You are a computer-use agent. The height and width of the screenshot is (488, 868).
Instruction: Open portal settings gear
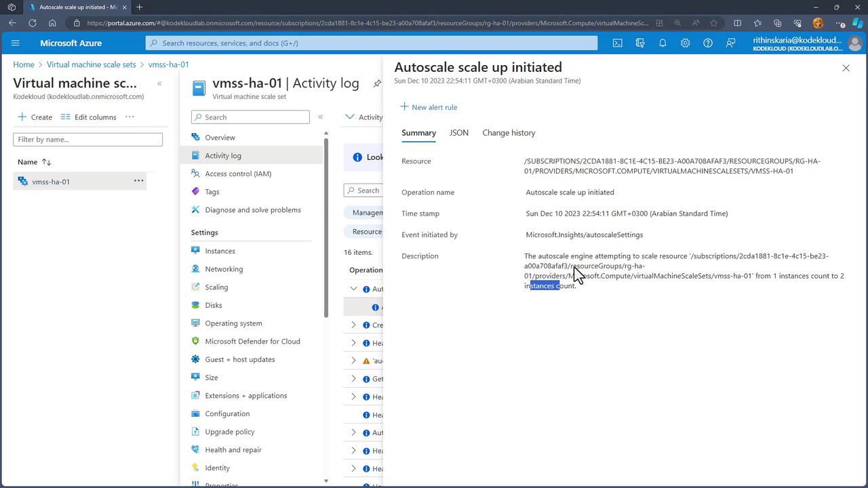click(685, 43)
